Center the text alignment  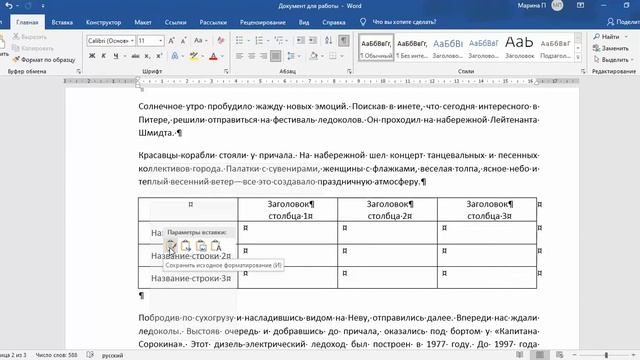click(x=251, y=56)
